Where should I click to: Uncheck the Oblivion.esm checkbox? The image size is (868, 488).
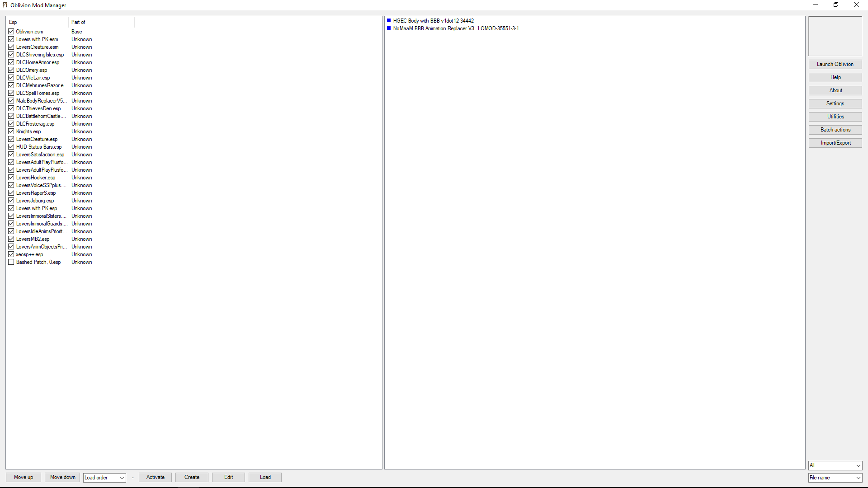[11, 32]
